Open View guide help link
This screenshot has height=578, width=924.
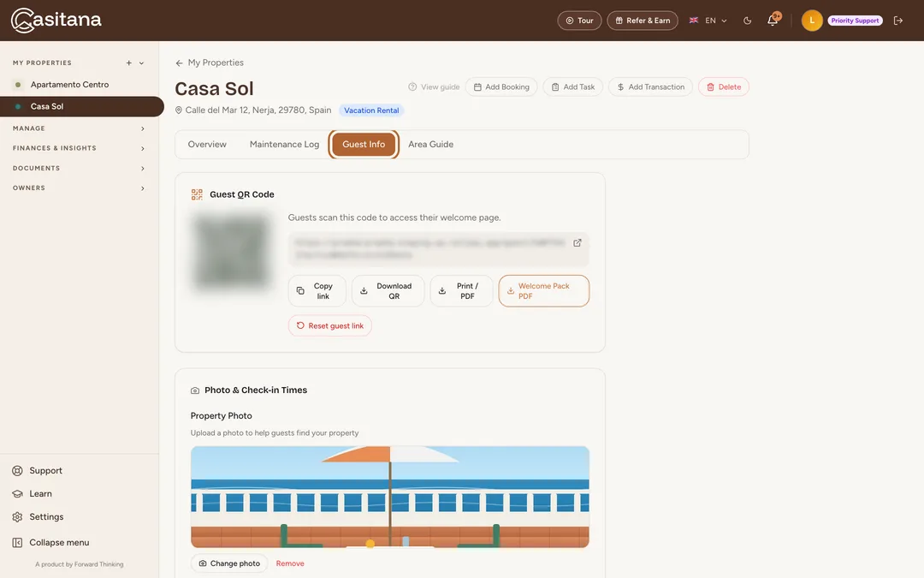[434, 86]
